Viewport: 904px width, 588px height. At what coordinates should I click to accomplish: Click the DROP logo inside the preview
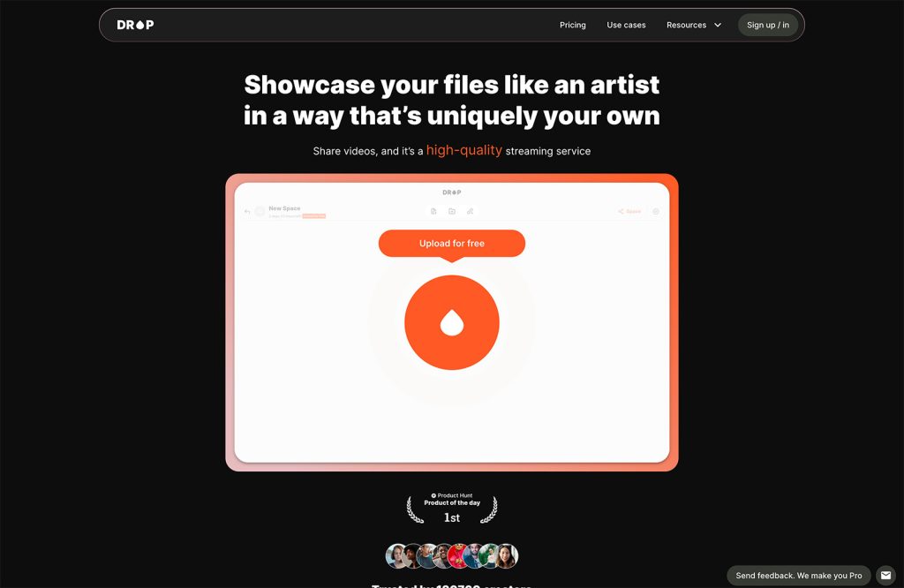tap(452, 192)
